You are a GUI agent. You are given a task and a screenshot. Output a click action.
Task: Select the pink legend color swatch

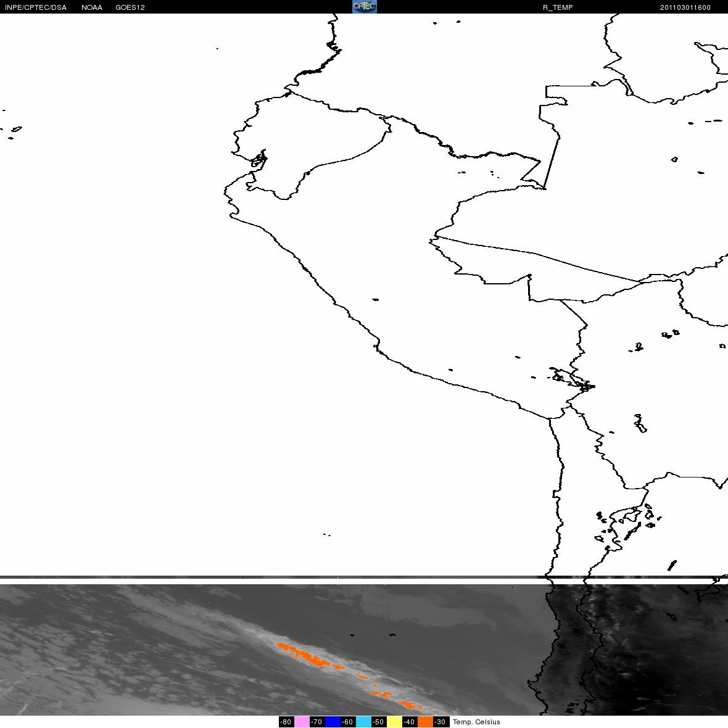point(302,722)
